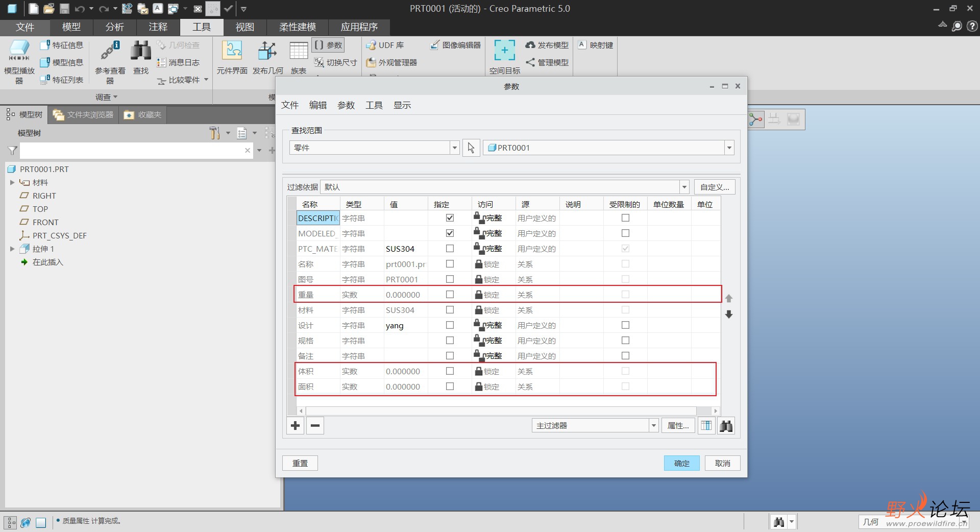
Task: Click the 重置 reset button
Action: click(x=300, y=463)
